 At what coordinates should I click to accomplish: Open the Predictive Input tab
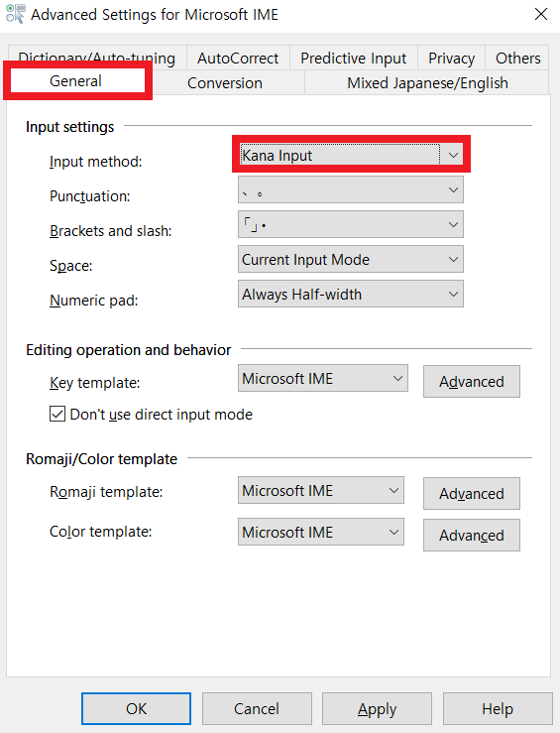353,58
